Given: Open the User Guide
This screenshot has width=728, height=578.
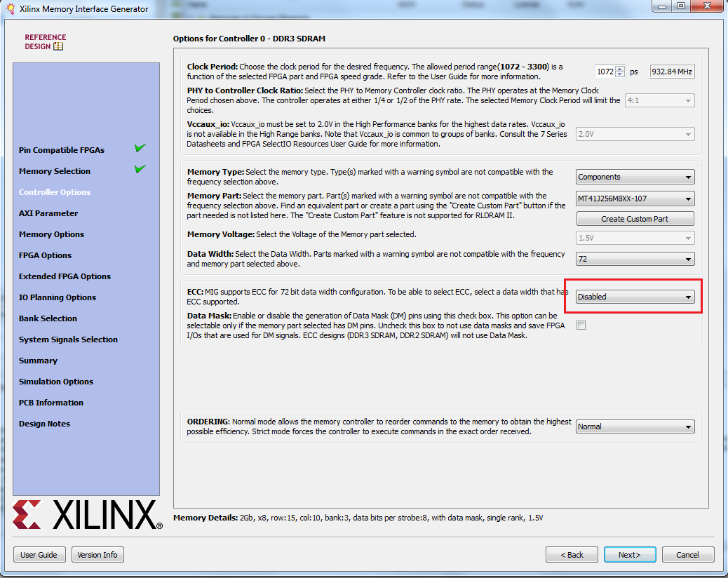Looking at the screenshot, I should coord(39,555).
